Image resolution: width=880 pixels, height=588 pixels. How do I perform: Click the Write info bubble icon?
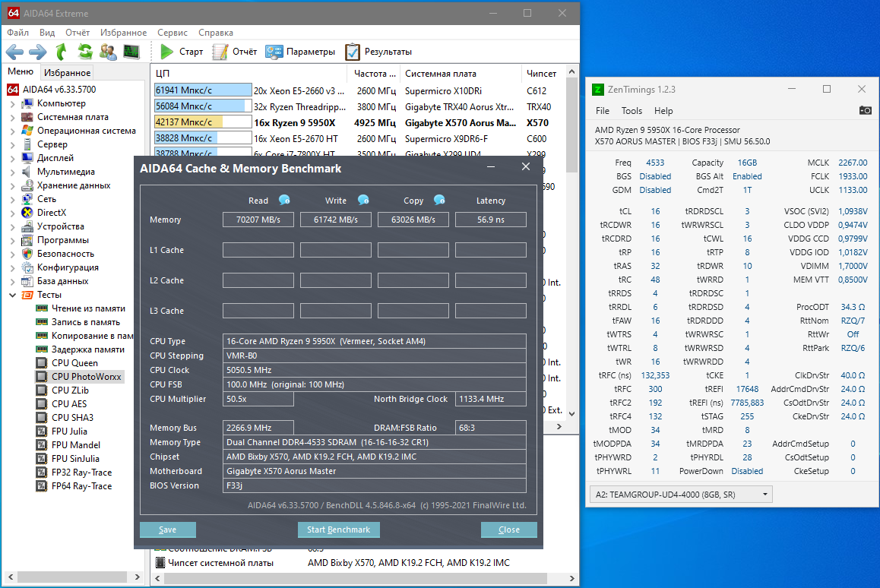364,200
